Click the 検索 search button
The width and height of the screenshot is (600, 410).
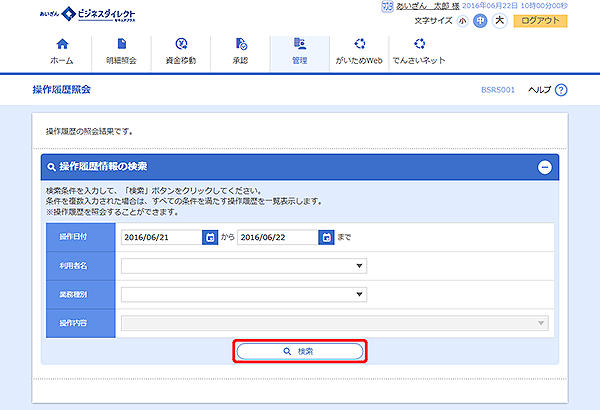tap(299, 351)
